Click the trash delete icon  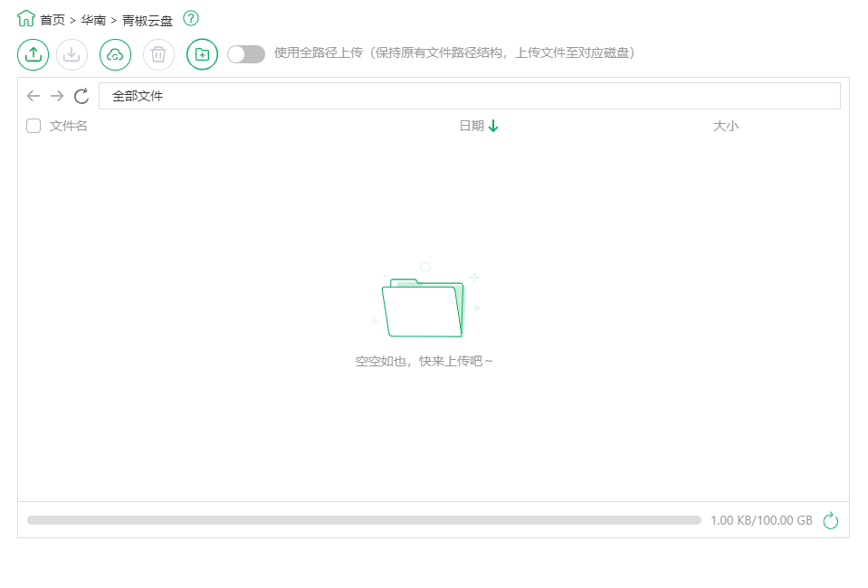pyautogui.click(x=159, y=54)
